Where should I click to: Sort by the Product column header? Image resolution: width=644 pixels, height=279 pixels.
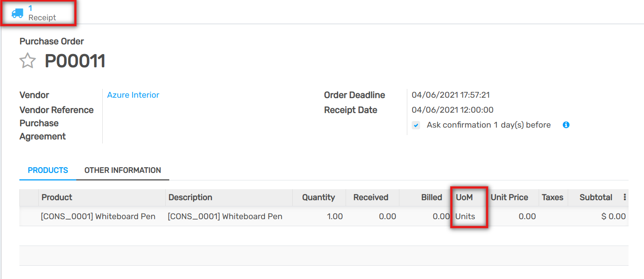click(x=57, y=198)
